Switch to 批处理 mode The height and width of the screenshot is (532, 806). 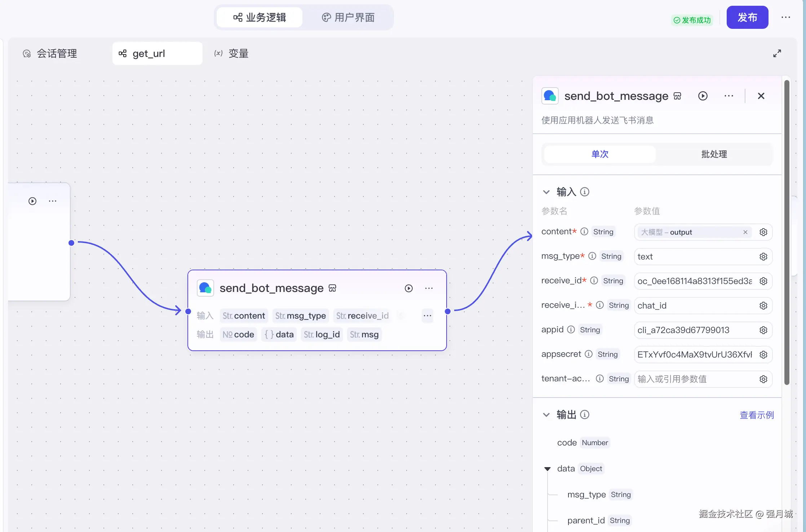[714, 154]
